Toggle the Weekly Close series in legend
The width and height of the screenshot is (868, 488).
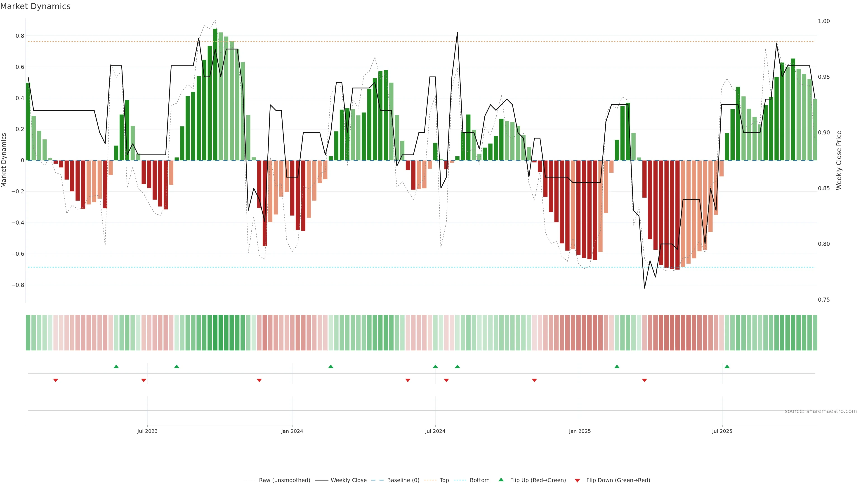[348, 480]
